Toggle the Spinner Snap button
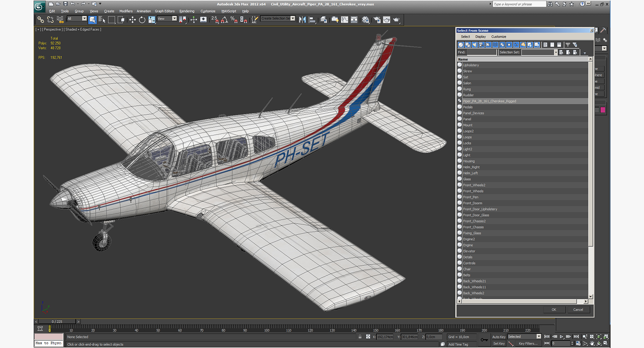644x348 pixels. coord(243,20)
